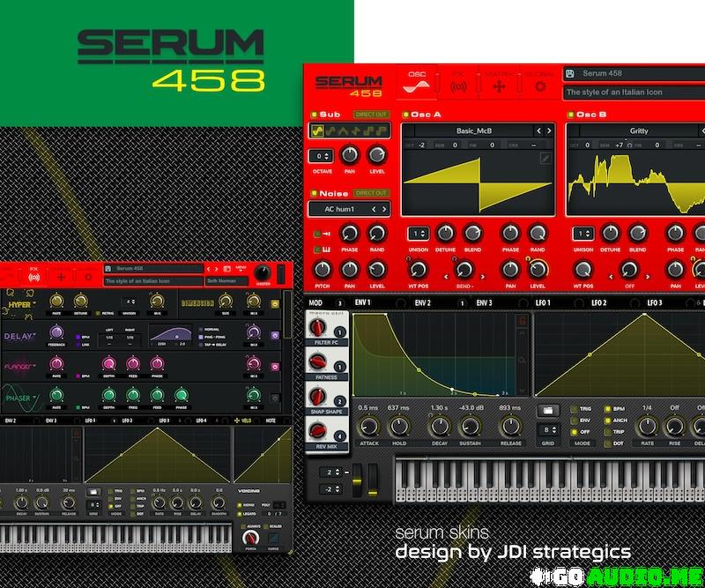This screenshot has height=588, width=705.
Task: Go to next preset in FX window
Action: pos(216,269)
